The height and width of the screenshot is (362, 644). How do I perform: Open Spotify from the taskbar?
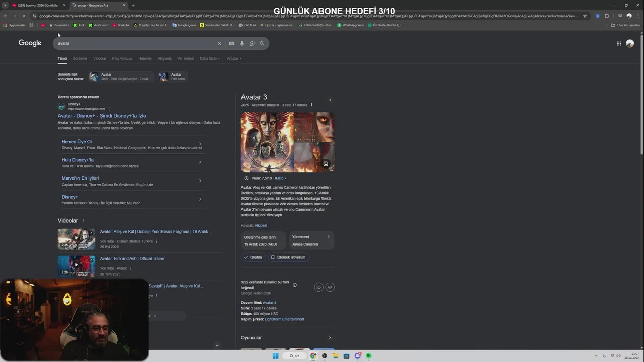[x=368, y=356]
